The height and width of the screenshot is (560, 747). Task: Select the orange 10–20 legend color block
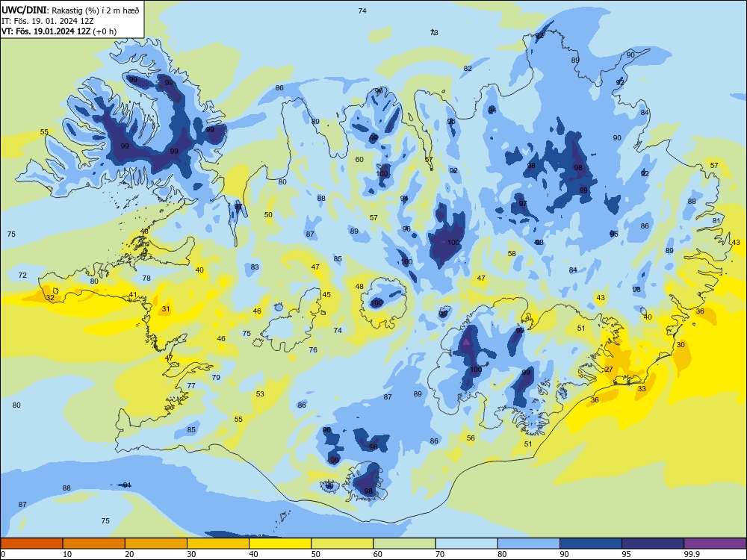[94, 544]
